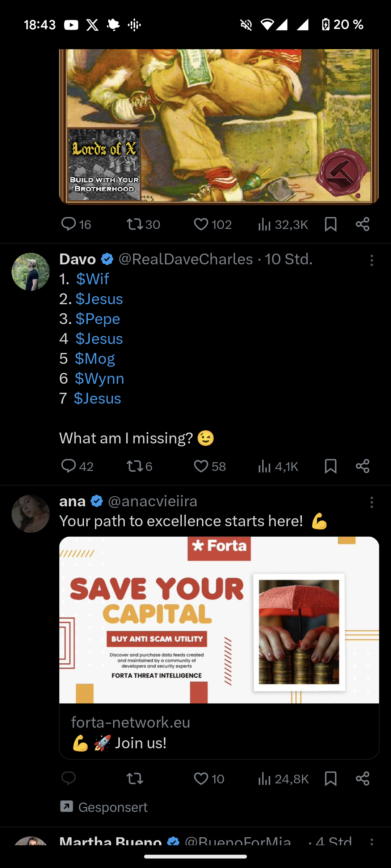Open the Forta Save Your Capital image

219,620
